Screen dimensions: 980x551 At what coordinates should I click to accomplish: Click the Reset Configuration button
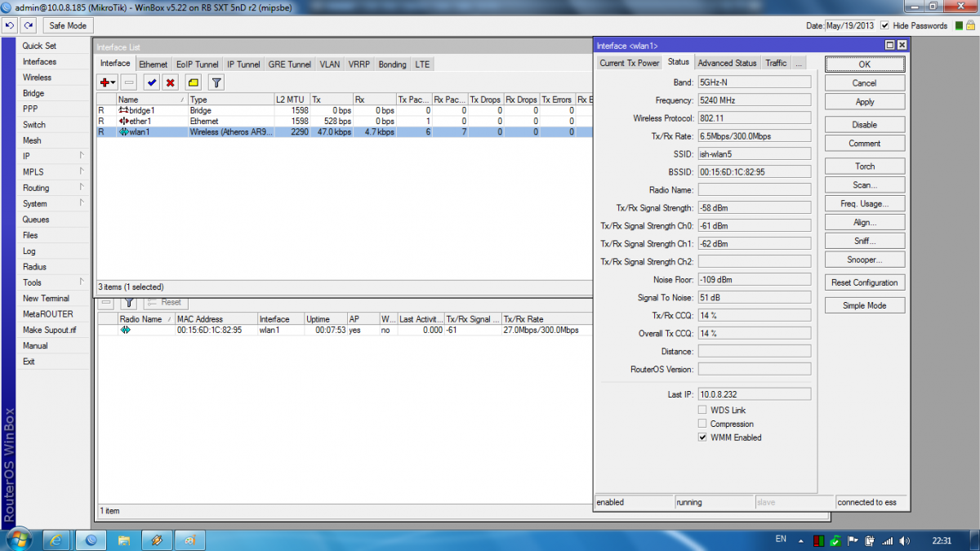click(x=864, y=282)
